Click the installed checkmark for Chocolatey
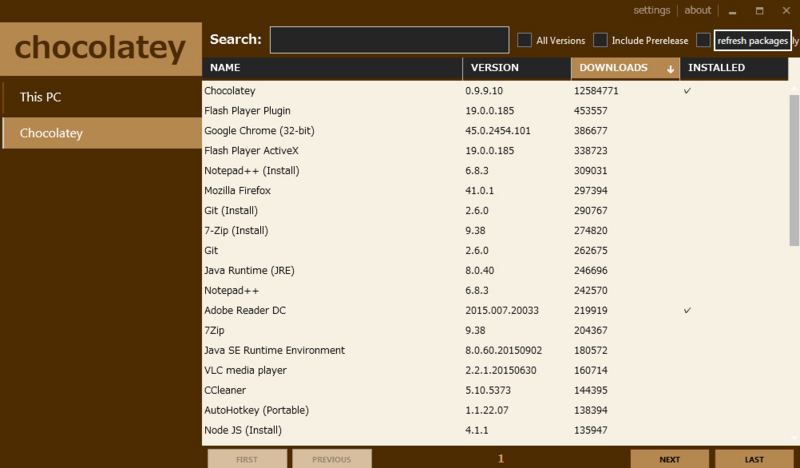The width and height of the screenshot is (800, 468). [687, 91]
